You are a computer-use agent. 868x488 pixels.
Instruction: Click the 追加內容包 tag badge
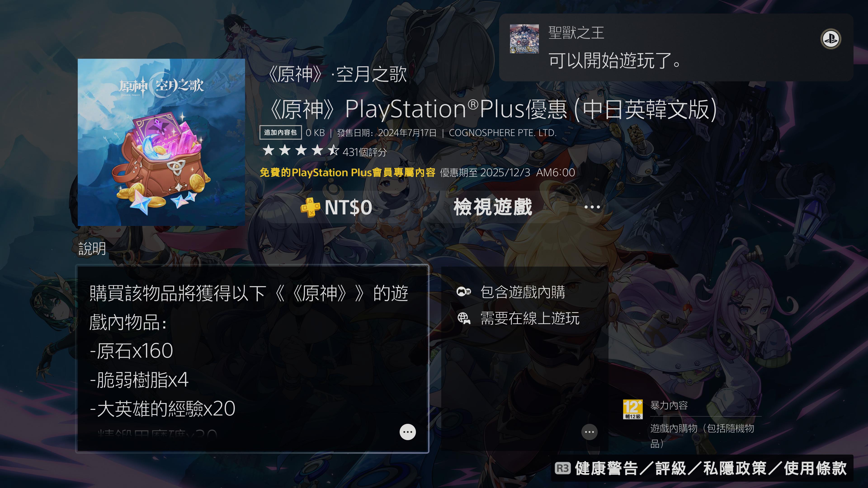coord(280,132)
